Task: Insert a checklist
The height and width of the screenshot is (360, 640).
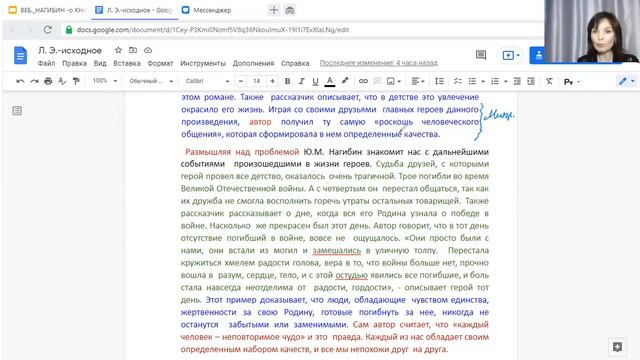Action: [458, 81]
